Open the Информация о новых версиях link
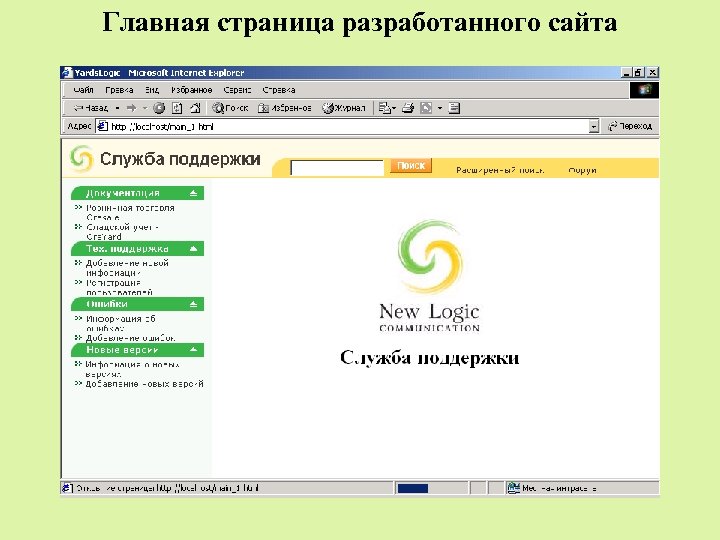Image resolution: width=720 pixels, height=540 pixels. click(132, 369)
